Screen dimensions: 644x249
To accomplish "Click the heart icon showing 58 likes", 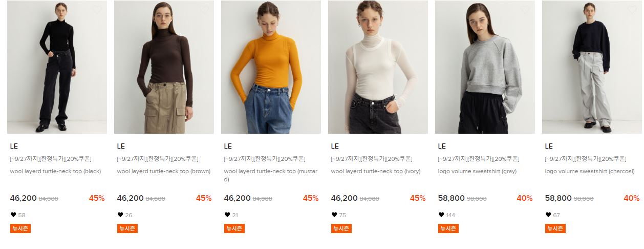I will (13, 215).
